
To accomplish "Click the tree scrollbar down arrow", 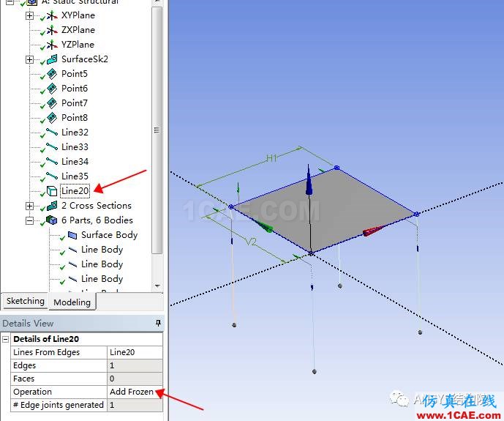I will [157, 286].
